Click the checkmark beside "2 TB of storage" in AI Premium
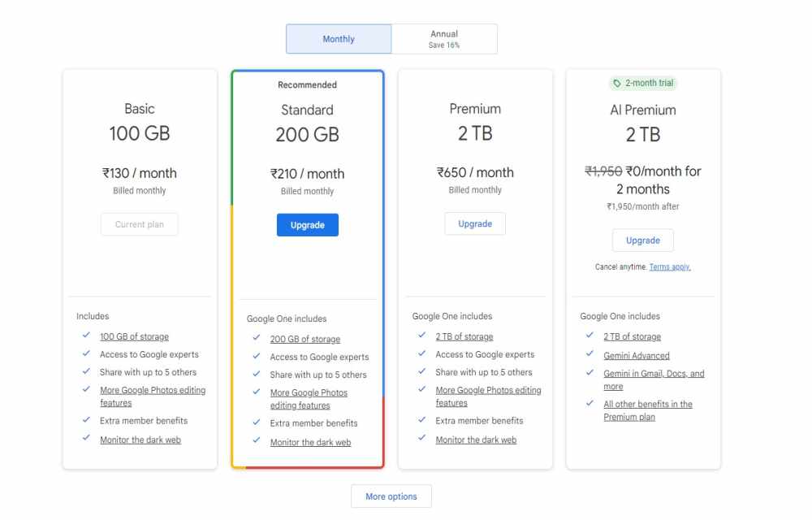 [590, 336]
